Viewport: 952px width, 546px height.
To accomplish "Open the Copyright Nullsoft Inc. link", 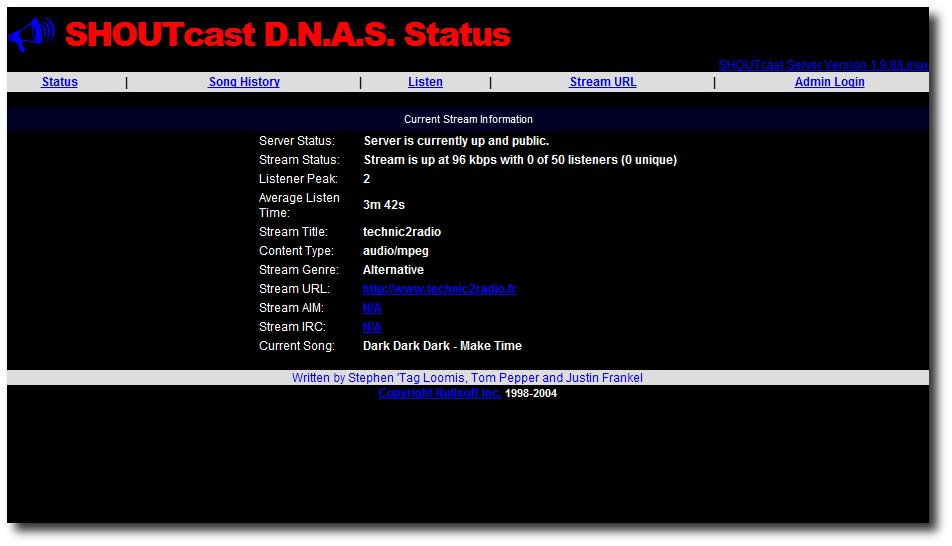I will click(x=439, y=393).
